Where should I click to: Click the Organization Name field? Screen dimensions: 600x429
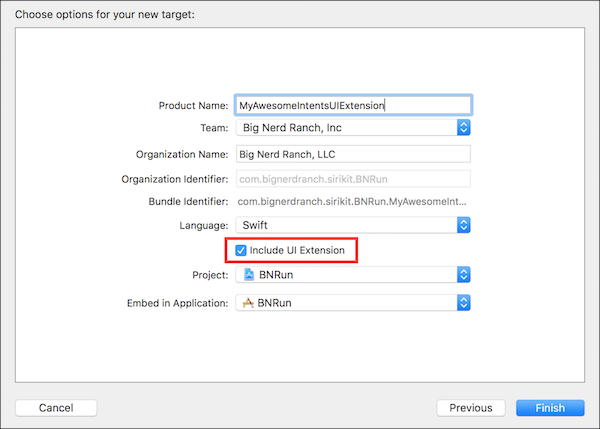click(353, 154)
